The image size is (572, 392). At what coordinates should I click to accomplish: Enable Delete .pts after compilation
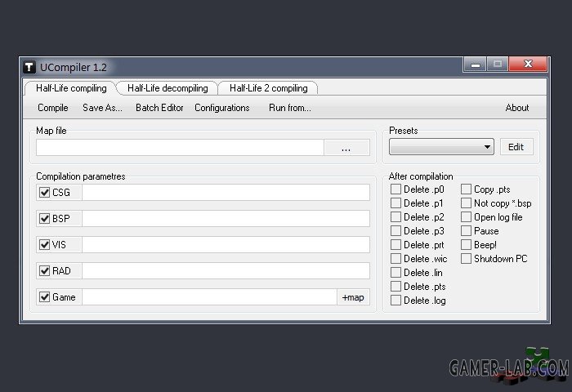[395, 287]
